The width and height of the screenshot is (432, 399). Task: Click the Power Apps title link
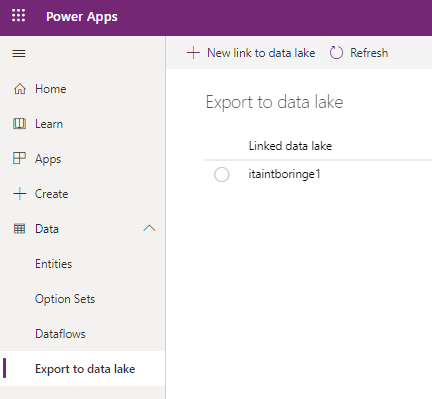pyautogui.click(x=82, y=16)
